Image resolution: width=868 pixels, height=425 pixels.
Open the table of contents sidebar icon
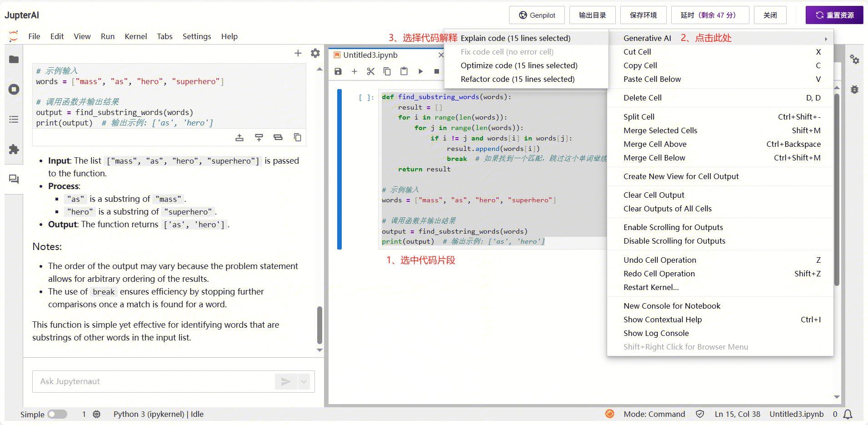coord(14,120)
